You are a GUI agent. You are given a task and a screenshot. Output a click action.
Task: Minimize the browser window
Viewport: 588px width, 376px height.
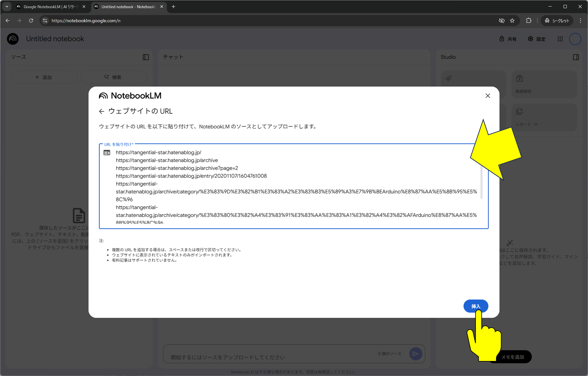(x=550, y=7)
